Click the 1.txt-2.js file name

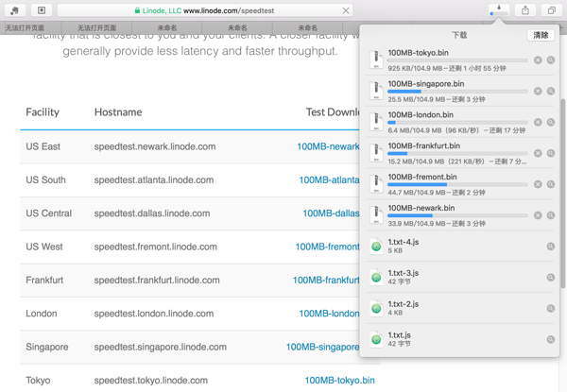pos(404,304)
